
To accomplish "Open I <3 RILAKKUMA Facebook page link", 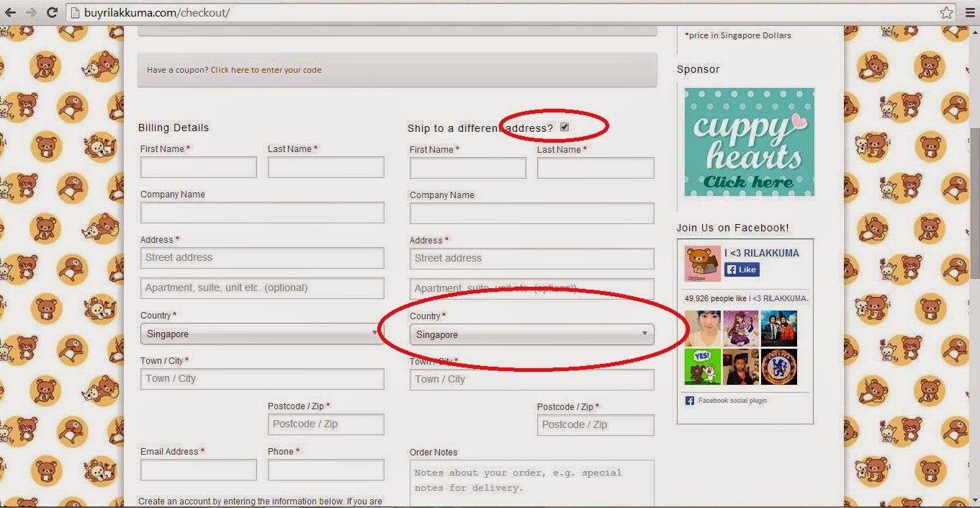I will [762, 253].
